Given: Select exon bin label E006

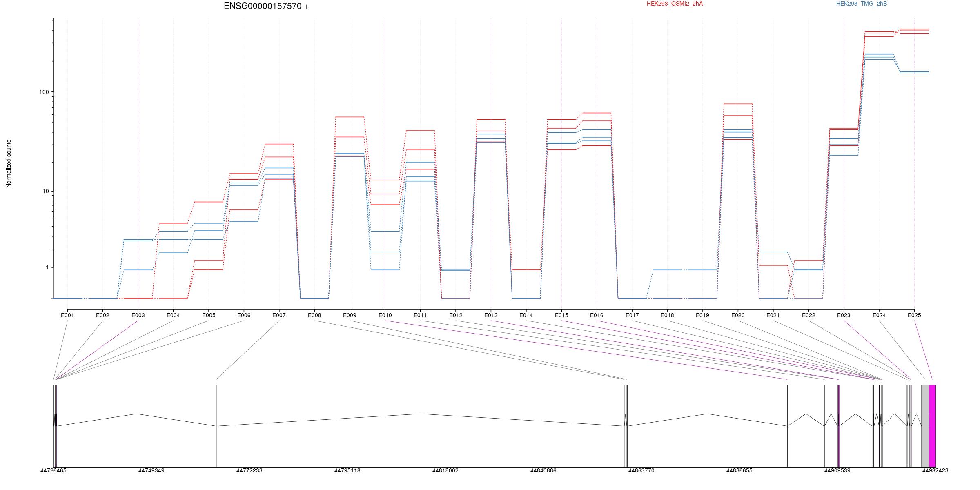Looking at the screenshot, I should click(244, 315).
